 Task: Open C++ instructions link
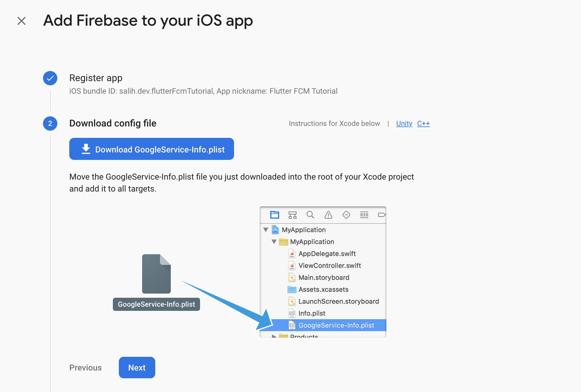coord(423,124)
